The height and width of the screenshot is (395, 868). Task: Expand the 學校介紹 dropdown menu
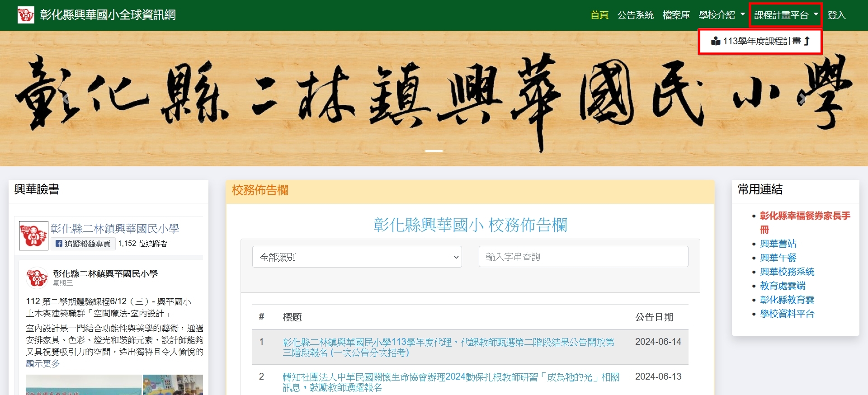click(722, 15)
